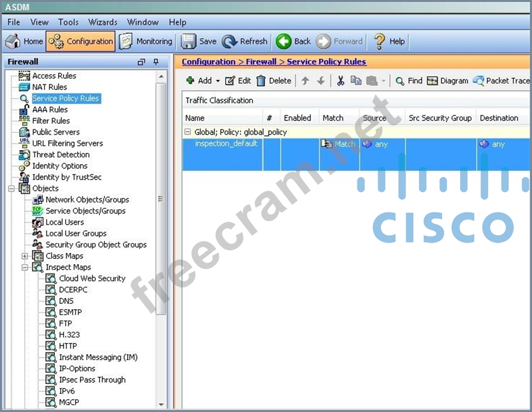Switch to the Monitoring view
The image size is (532, 412).
point(146,42)
